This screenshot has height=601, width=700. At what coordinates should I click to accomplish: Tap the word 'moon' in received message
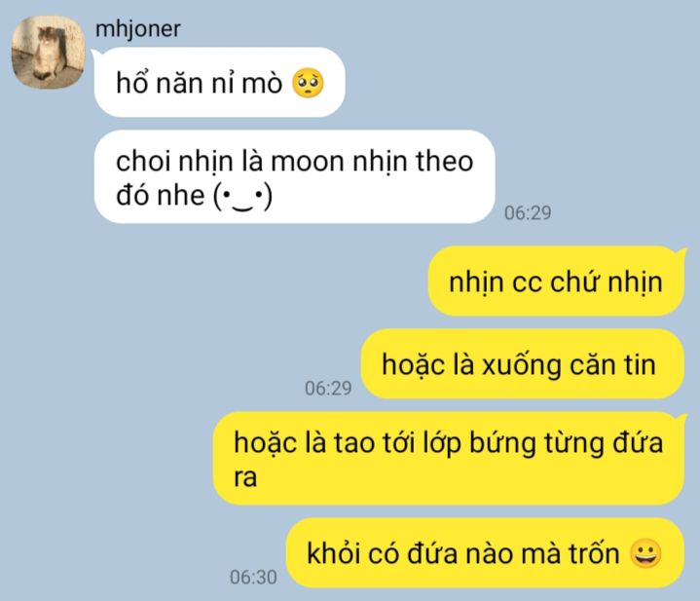(309, 162)
